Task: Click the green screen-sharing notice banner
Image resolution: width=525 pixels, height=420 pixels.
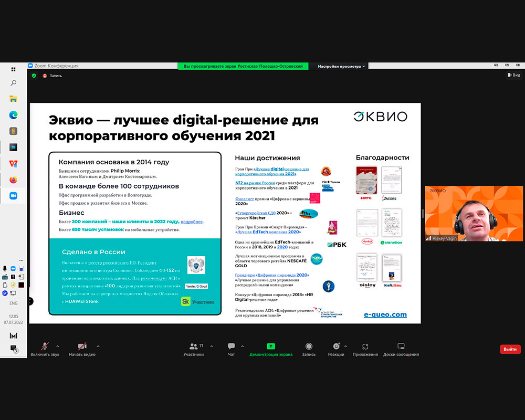Action: [243, 66]
